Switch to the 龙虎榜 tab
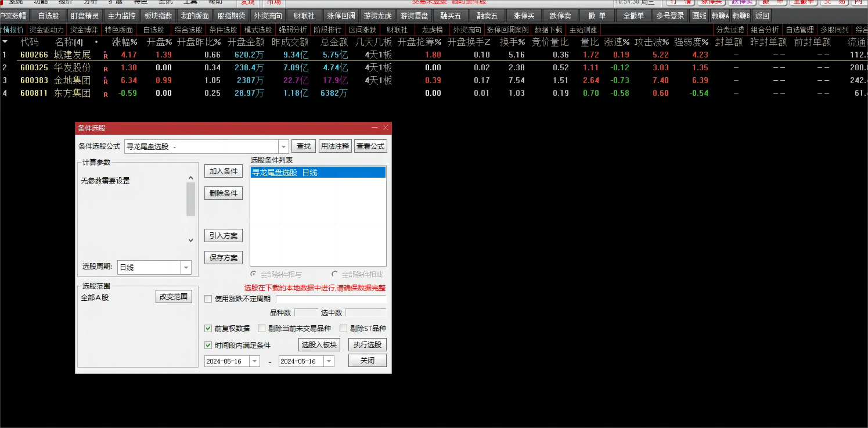Screen dimensions: 868x428 [x=431, y=30]
